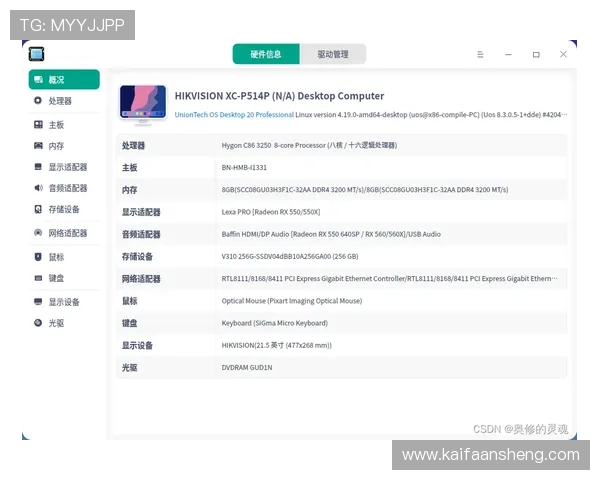Click the Keyboard SiGma Micro Keyboard value
Viewport: 600px width, 480px height.
coord(275,323)
